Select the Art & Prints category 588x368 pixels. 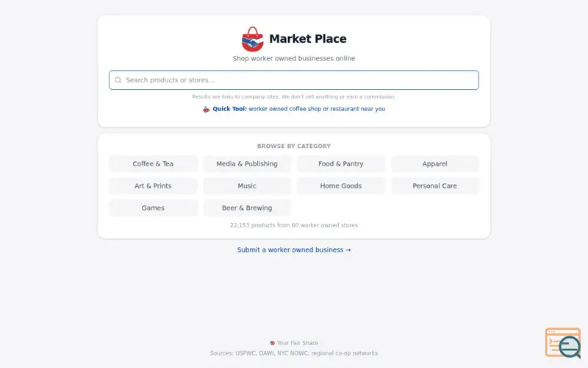pyautogui.click(x=153, y=186)
